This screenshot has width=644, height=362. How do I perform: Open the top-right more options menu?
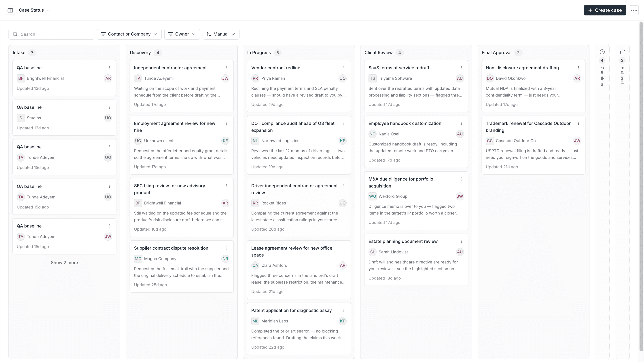pos(633,10)
